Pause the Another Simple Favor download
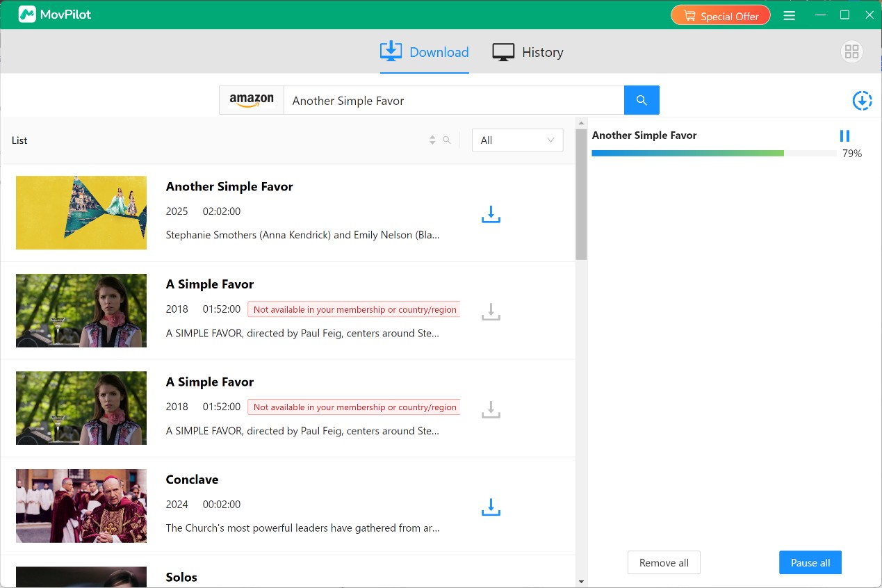 point(844,136)
